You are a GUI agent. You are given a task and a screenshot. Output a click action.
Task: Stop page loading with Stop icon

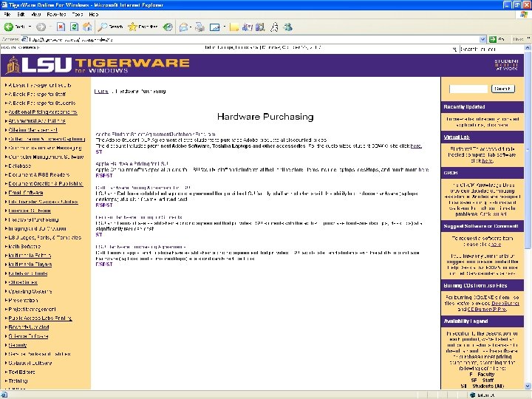click(61, 27)
